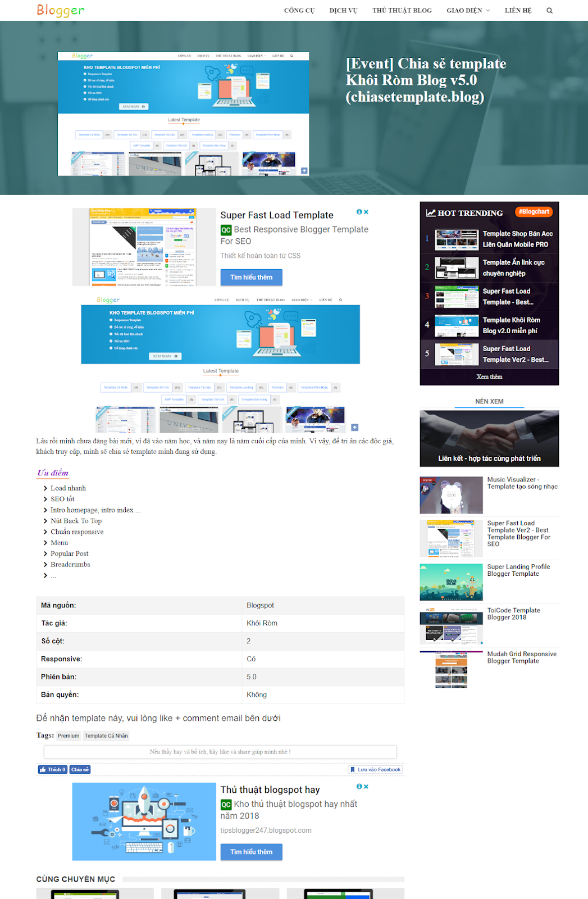Screen dimensions: 588x899
Task: Click the Blogspot source cell
Action: (x=323, y=605)
